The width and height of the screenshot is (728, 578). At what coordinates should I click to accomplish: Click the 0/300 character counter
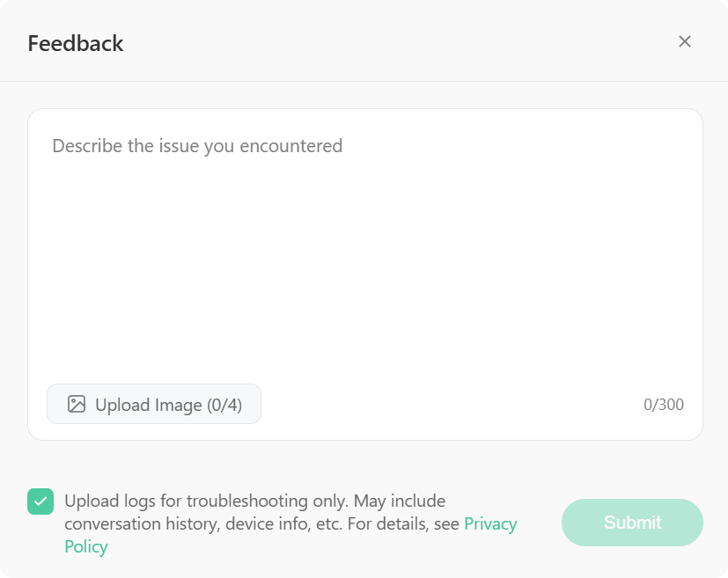tap(664, 405)
